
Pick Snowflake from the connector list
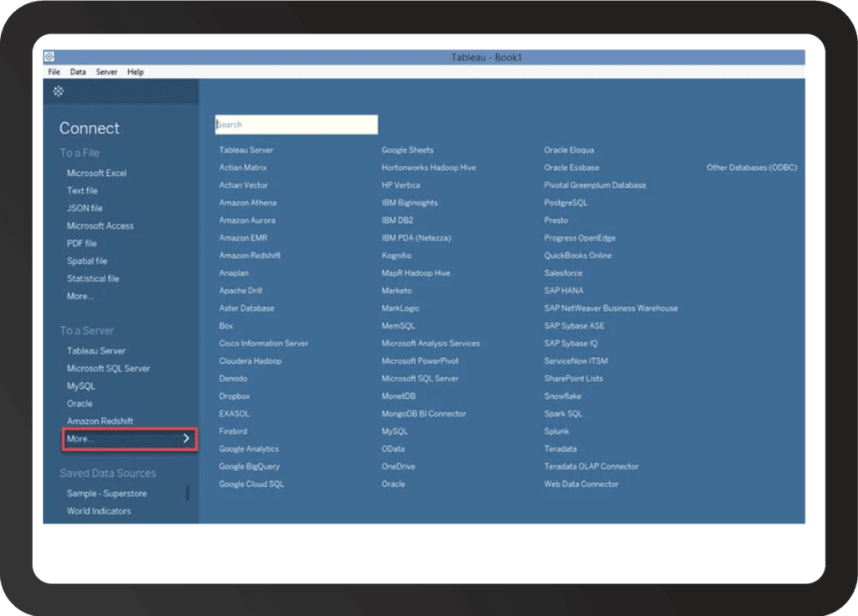(x=562, y=396)
